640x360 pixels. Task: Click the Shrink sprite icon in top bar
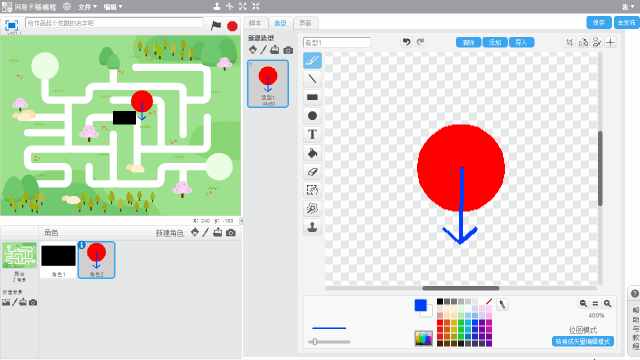click(256, 6)
